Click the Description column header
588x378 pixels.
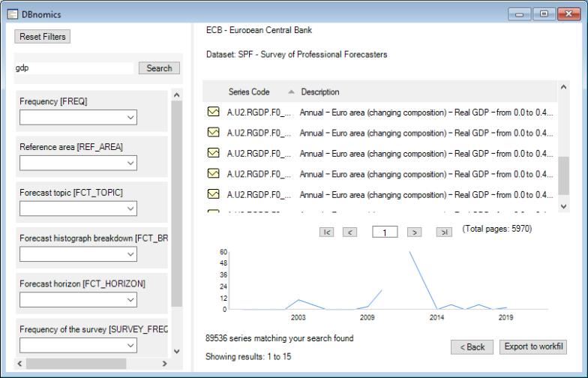click(x=320, y=92)
